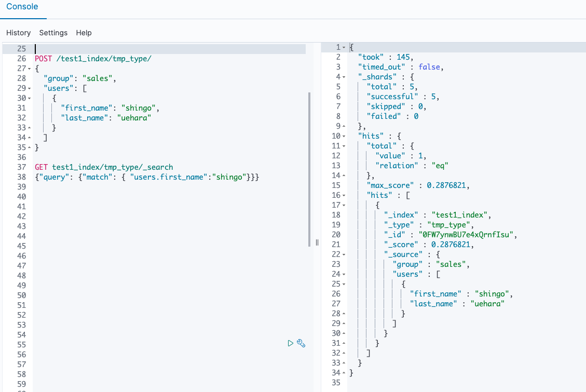Click the "skipped" : 0 response line
This screenshot has width=586, height=392.
[397, 106]
